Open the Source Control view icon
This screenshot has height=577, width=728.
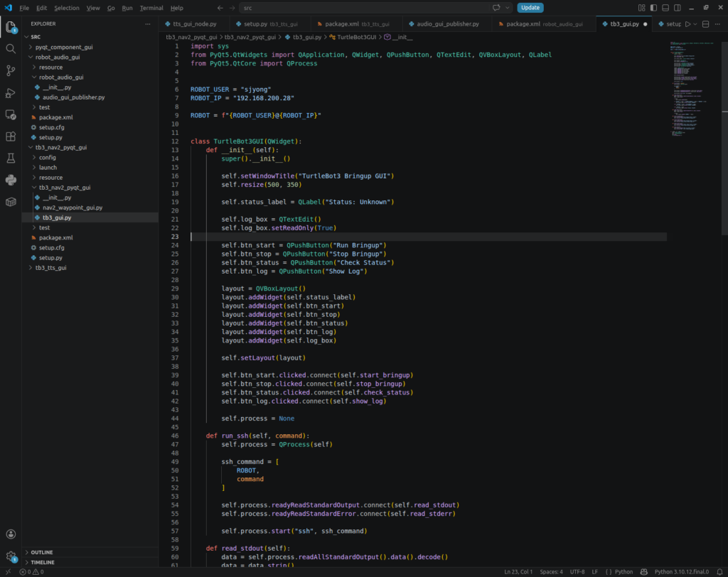pyautogui.click(x=11, y=70)
